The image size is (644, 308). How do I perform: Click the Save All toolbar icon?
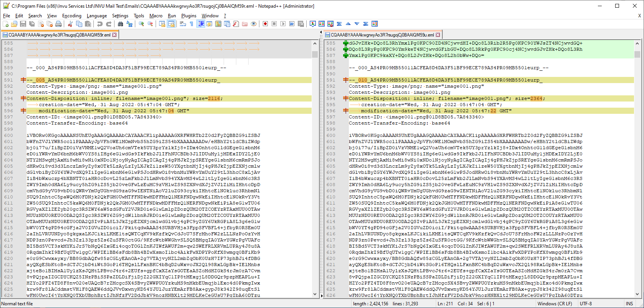click(32, 24)
